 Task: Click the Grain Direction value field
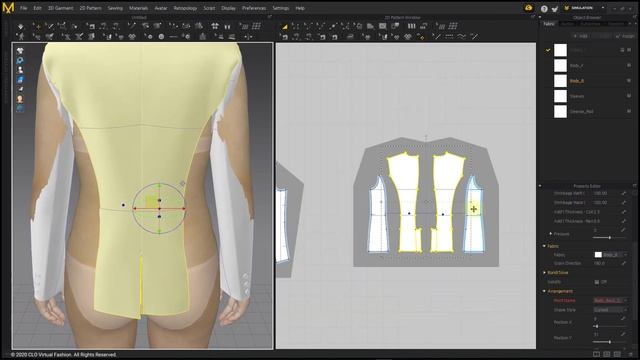point(606,263)
